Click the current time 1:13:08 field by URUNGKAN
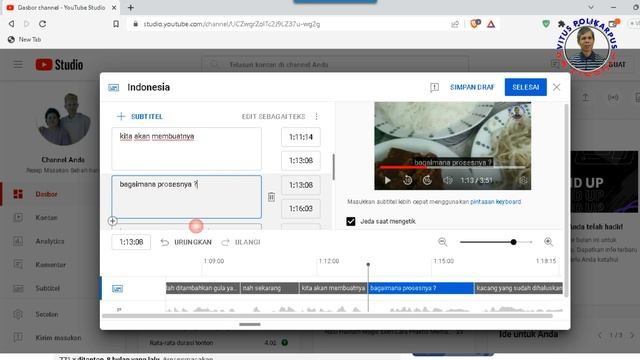 click(131, 242)
